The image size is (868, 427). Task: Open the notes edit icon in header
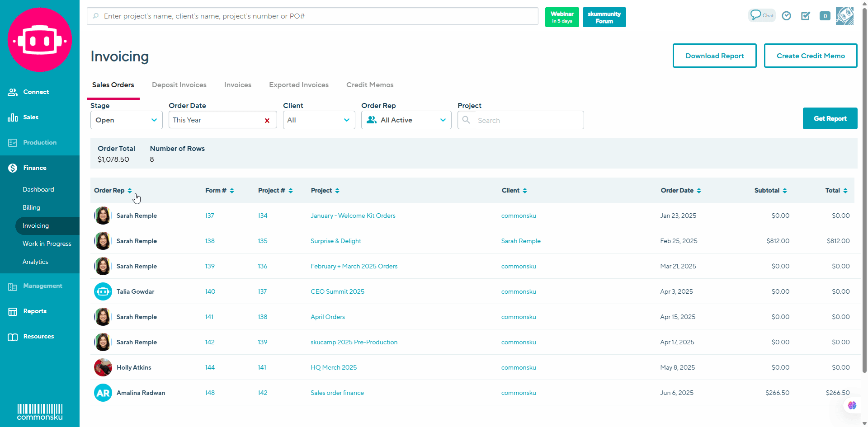[x=806, y=16]
